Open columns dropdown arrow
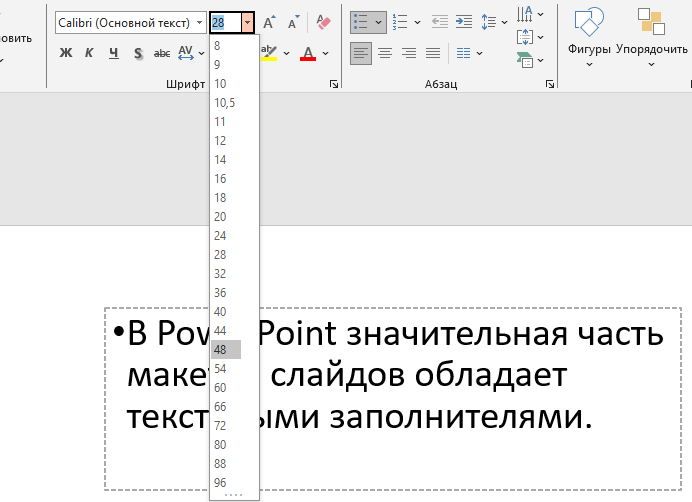The image size is (692, 502). click(480, 53)
